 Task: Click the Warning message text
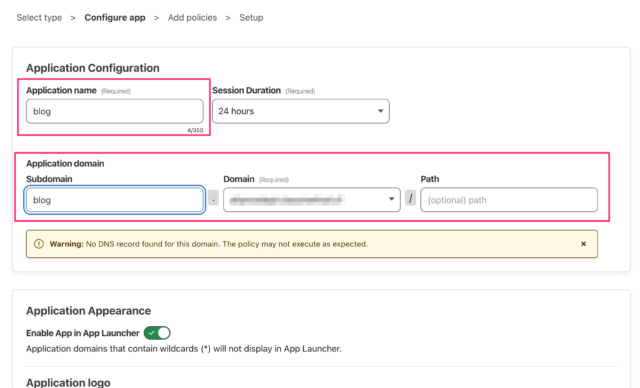click(209, 244)
